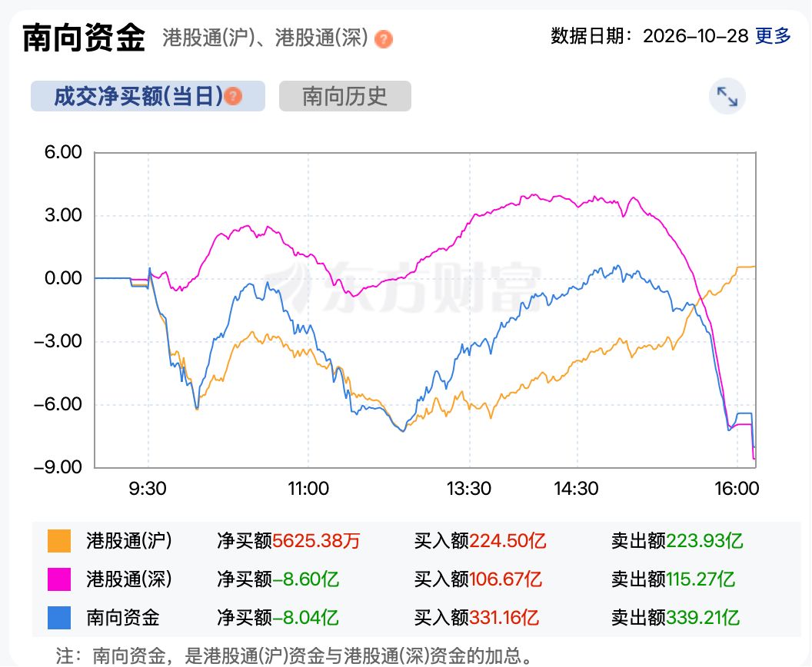The image size is (812, 667).
Task: Click the 9:30 x-axis label
Action: pyautogui.click(x=148, y=489)
